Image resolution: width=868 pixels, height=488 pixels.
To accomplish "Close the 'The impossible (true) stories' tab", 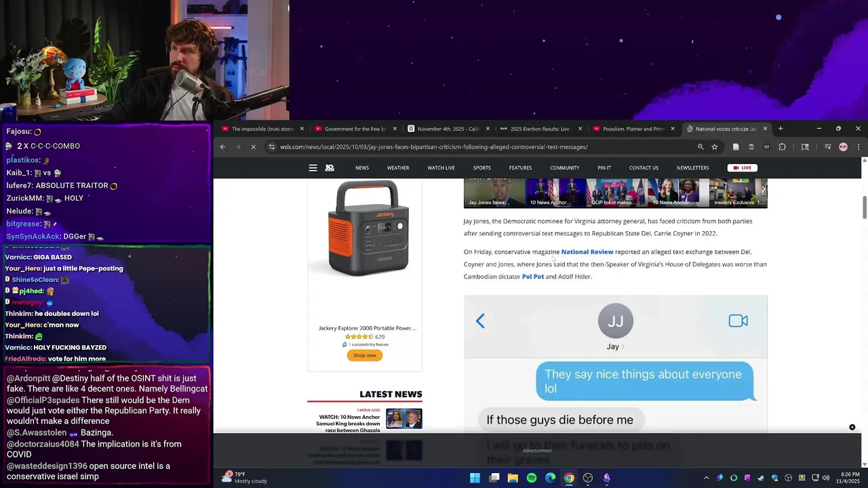I will click(x=302, y=129).
